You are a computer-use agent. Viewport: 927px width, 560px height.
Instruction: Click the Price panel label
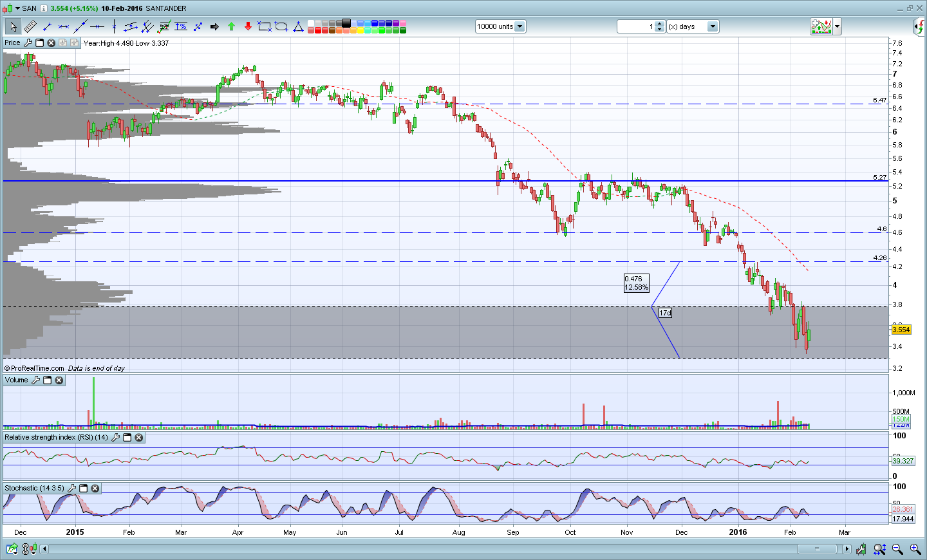click(12, 42)
